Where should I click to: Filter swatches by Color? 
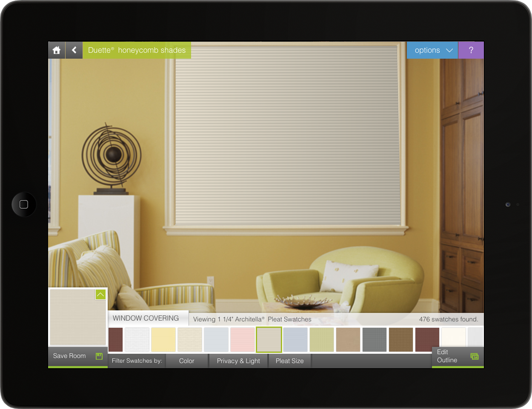pos(186,361)
